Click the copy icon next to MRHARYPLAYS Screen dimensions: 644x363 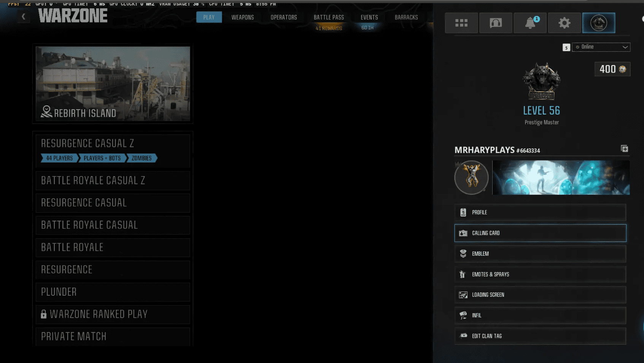pyautogui.click(x=624, y=149)
